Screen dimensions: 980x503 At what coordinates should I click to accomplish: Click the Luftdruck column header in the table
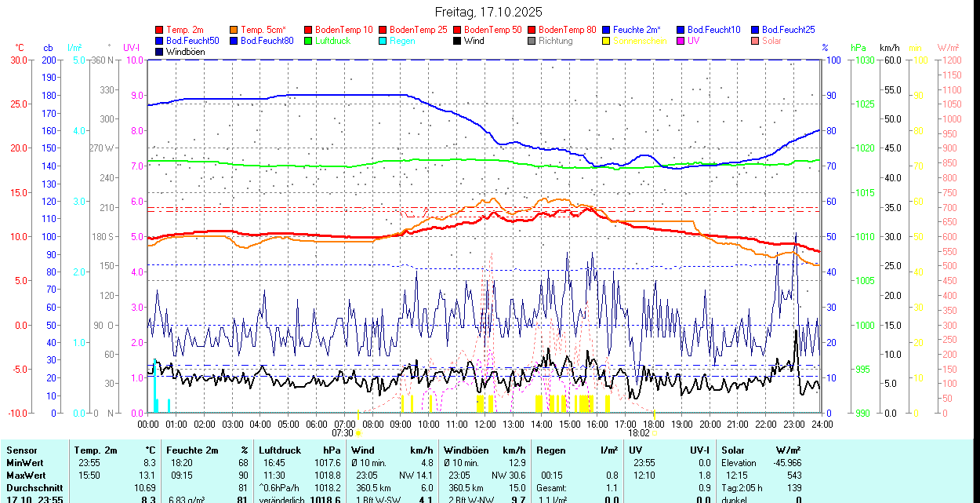click(280, 450)
